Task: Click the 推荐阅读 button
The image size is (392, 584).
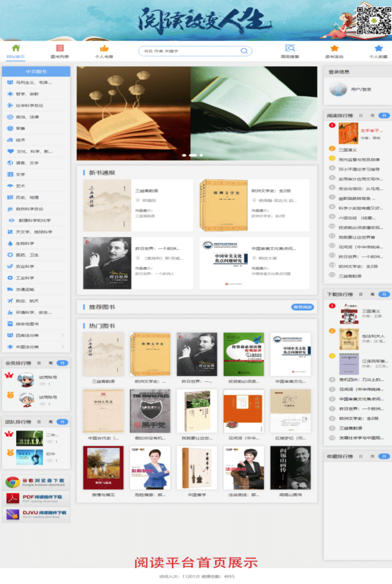Action: [302, 307]
